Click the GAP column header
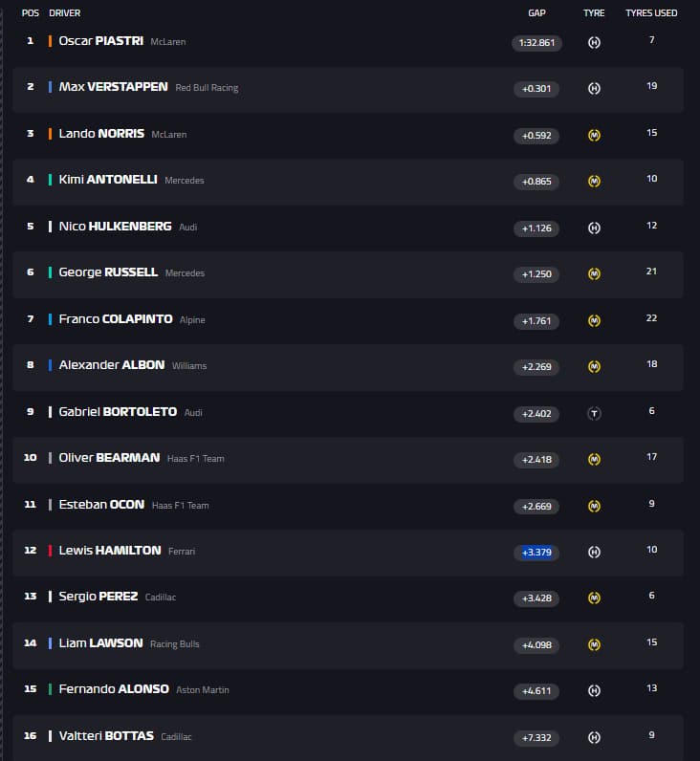The height and width of the screenshot is (761, 700). pyautogui.click(x=536, y=13)
